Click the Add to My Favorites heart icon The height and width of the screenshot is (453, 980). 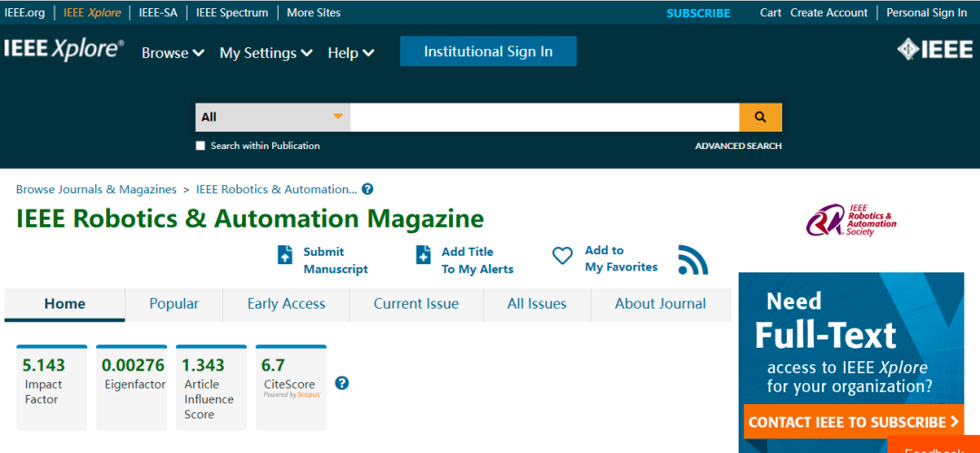coord(563,257)
